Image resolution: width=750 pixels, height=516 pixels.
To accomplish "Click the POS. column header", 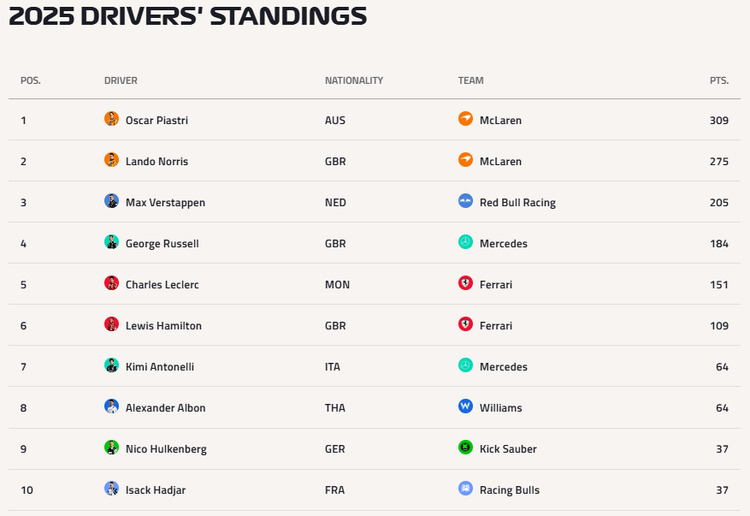I will point(31,80).
